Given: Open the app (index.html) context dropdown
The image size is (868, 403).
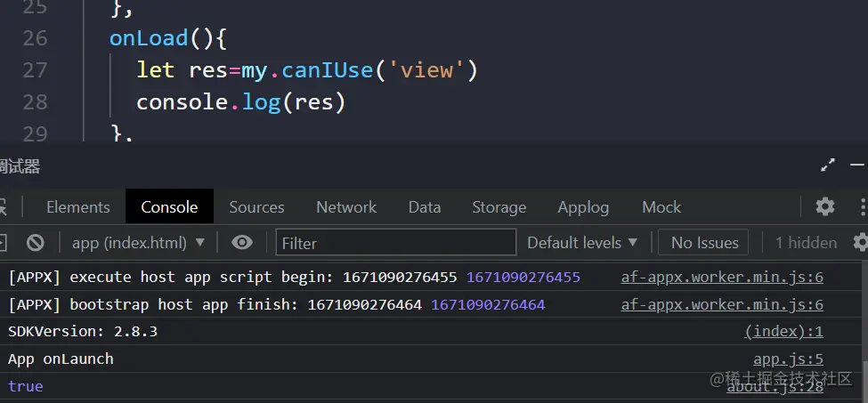Looking at the screenshot, I should click(138, 242).
